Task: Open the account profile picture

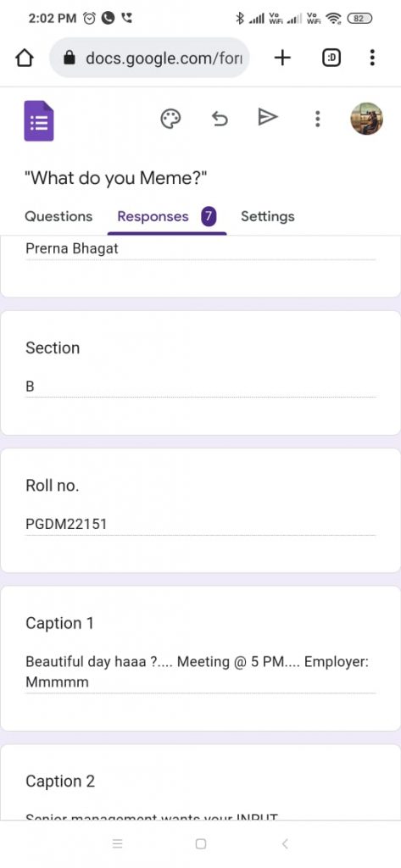Action: (366, 119)
